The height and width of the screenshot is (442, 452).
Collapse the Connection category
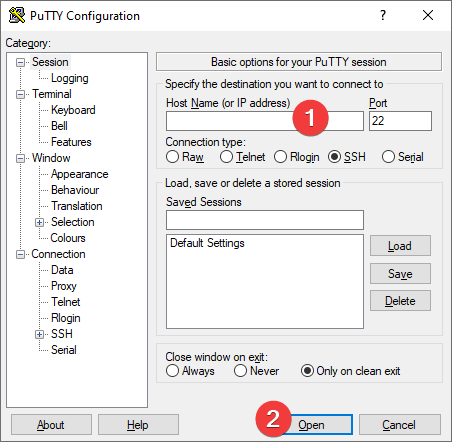[x=20, y=255]
